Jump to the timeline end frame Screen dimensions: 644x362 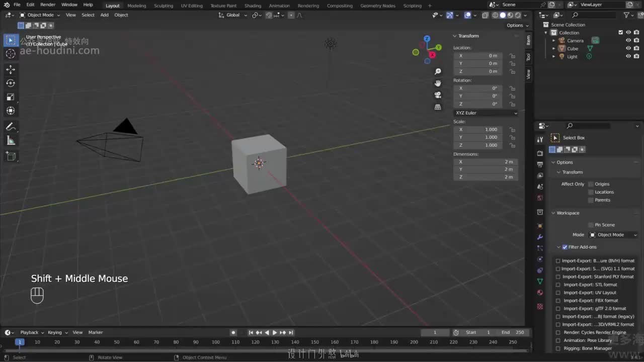point(291,332)
